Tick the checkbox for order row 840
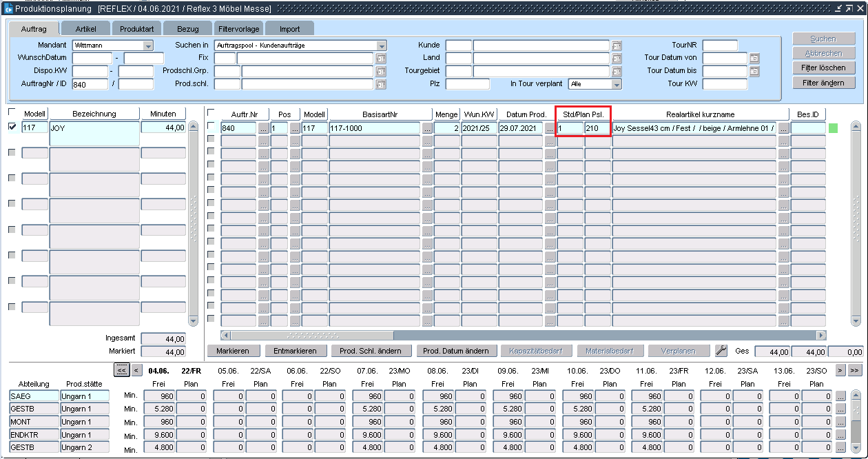This screenshot has height=459, width=868. click(211, 126)
